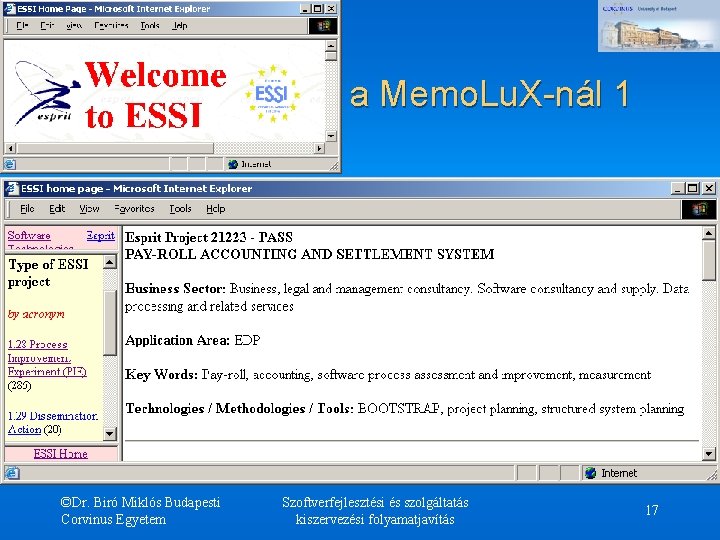
Task: Click right arrow of upper window horizontal scrollbar
Action: pyautogui.click(x=320, y=148)
